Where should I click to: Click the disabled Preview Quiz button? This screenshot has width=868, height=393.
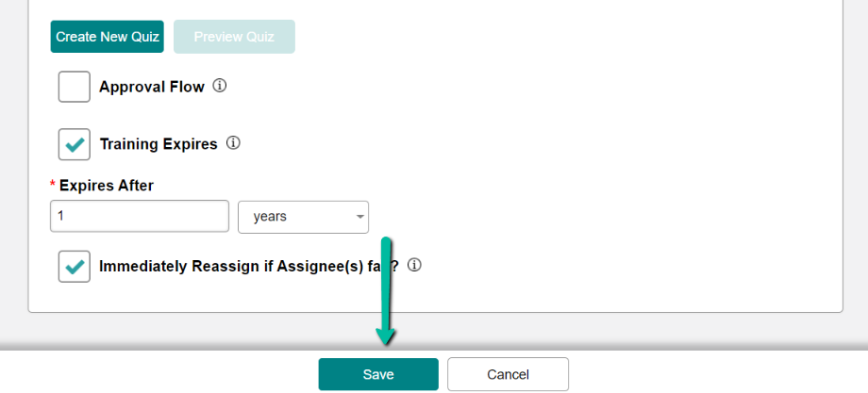234,37
